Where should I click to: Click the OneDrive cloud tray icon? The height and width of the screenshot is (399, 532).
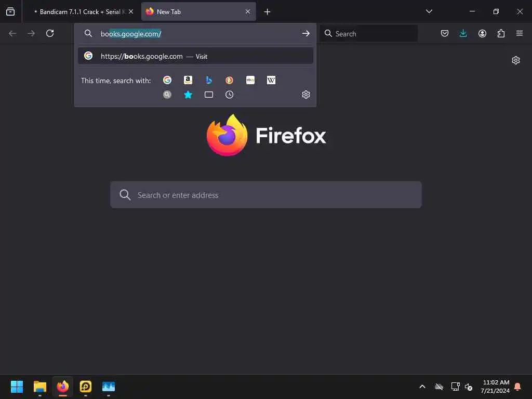[x=439, y=387]
